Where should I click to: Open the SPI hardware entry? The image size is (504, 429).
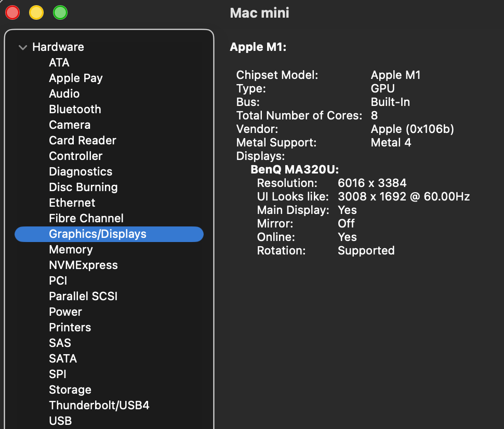coord(58,374)
